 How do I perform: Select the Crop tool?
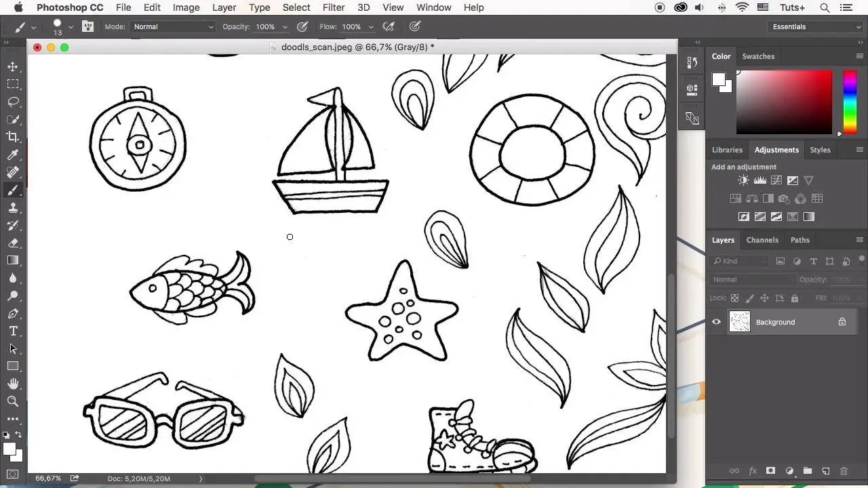[13, 137]
